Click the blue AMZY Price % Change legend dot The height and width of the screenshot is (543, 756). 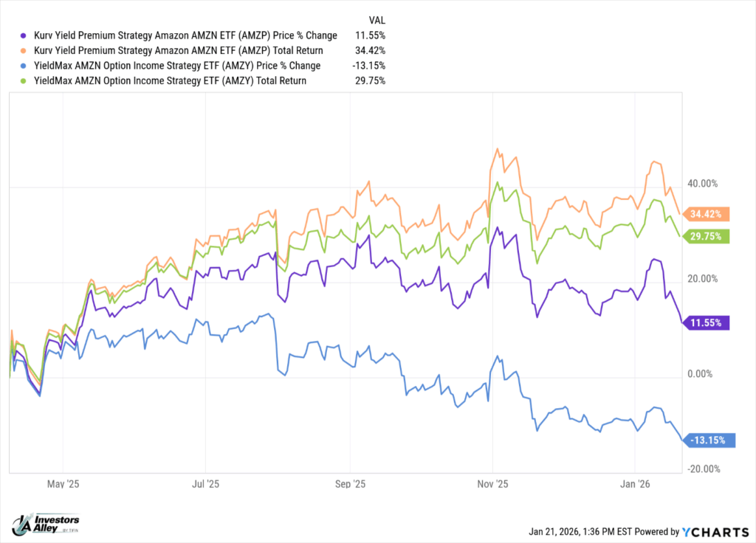tap(24, 66)
